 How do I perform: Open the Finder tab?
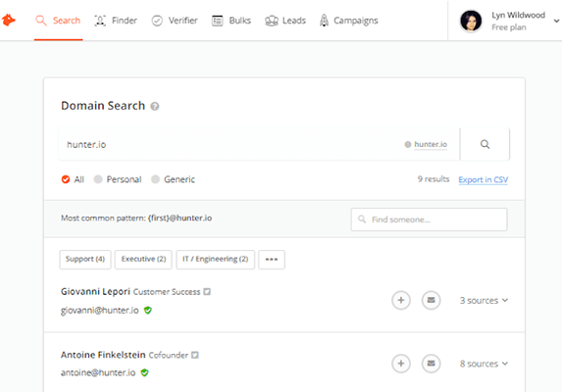[116, 21]
